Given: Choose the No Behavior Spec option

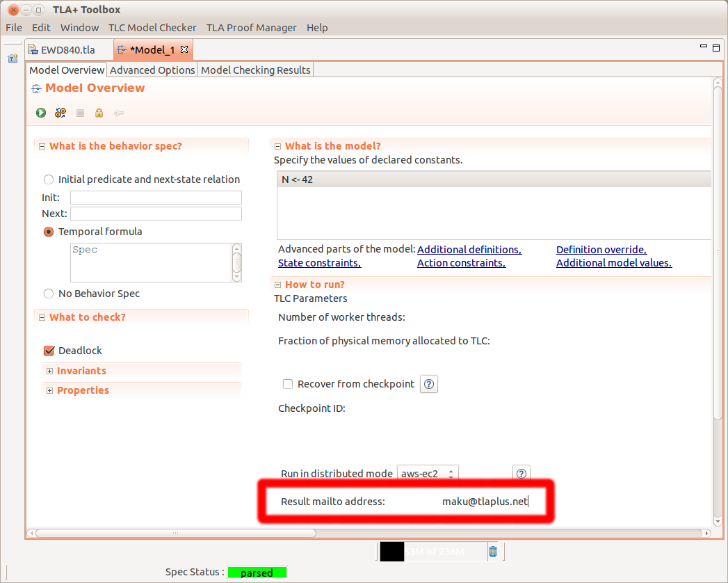Looking at the screenshot, I should click(x=49, y=294).
